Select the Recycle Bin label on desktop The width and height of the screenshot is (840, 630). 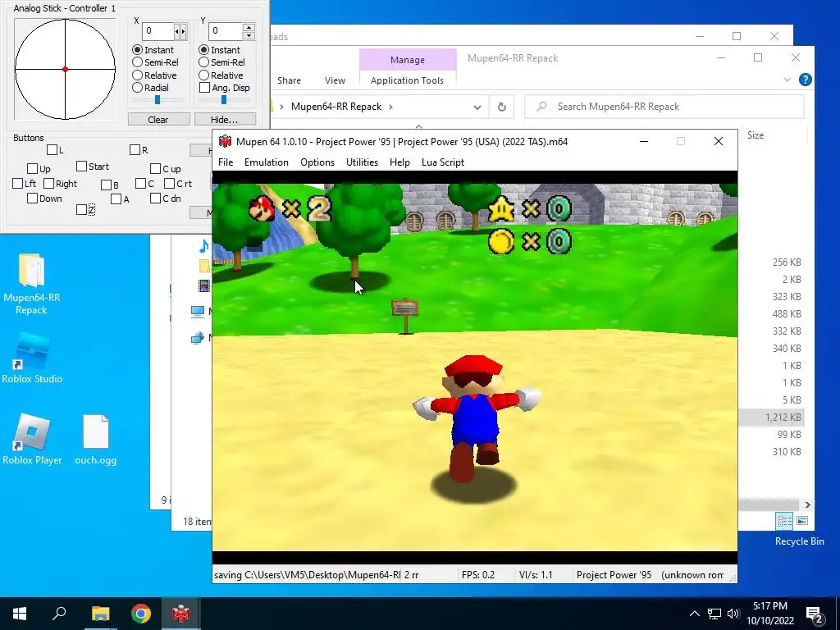click(799, 541)
